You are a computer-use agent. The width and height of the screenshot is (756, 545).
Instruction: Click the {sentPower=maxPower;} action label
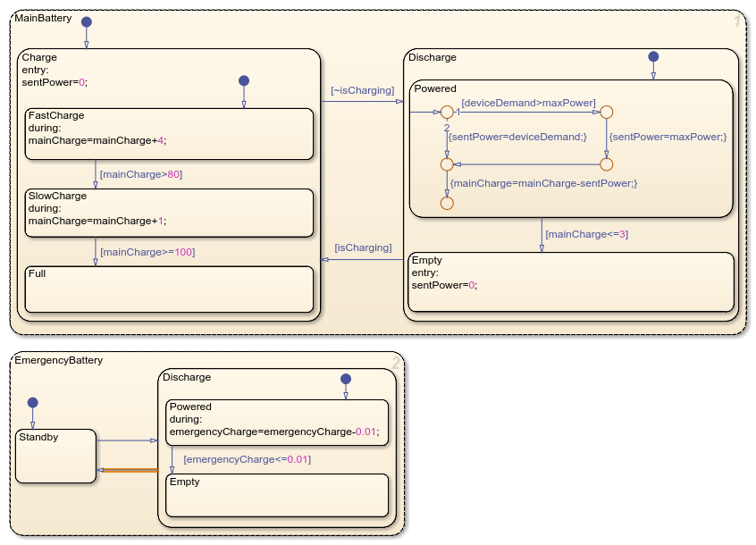(665, 137)
